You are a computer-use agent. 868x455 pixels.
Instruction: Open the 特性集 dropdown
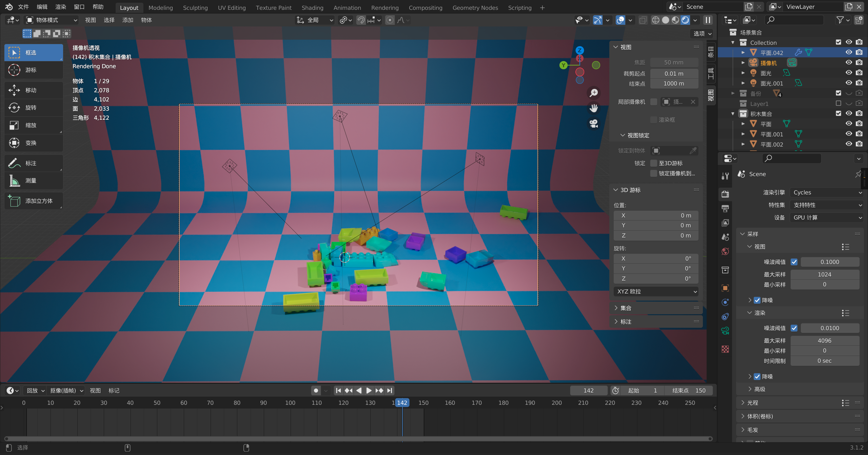(827, 205)
